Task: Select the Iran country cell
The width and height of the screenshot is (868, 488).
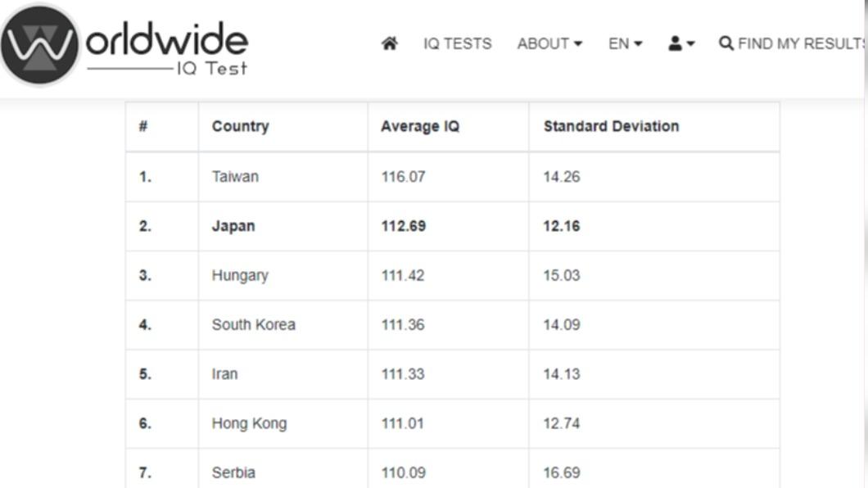Action: 224,374
